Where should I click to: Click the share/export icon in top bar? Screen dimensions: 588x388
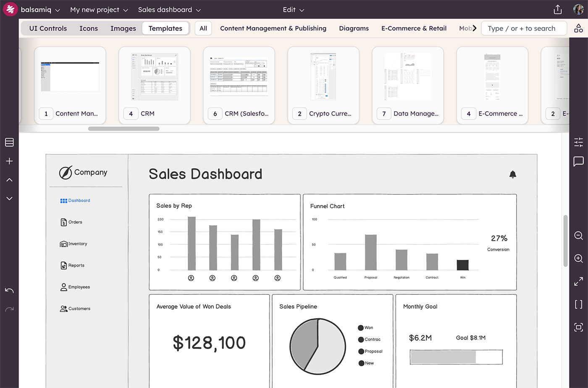pyautogui.click(x=558, y=10)
